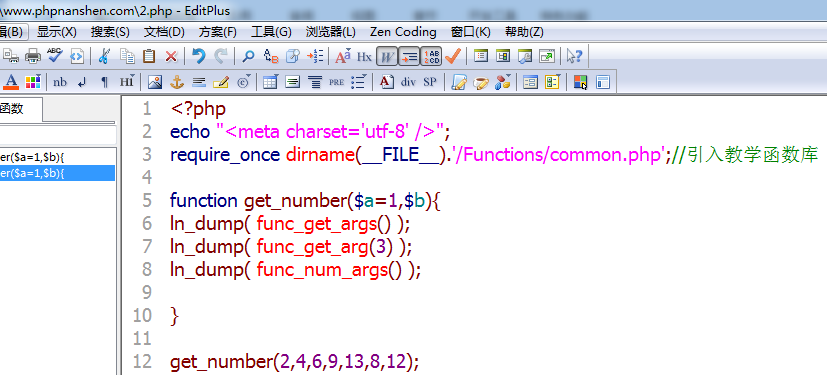The image size is (827, 375).
Task: Open the bulleted list dropdown
Action: [x=359, y=82]
